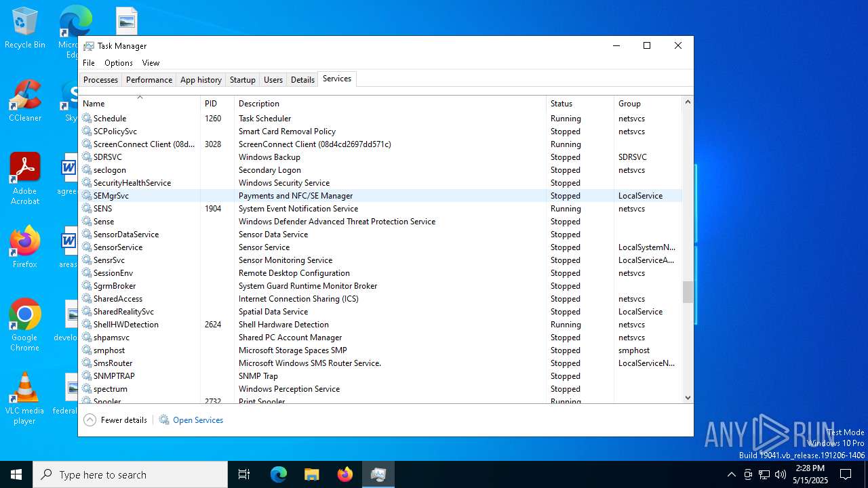Launch Firefox from the desktop
This screenshot has height=488, width=868.
tap(25, 247)
